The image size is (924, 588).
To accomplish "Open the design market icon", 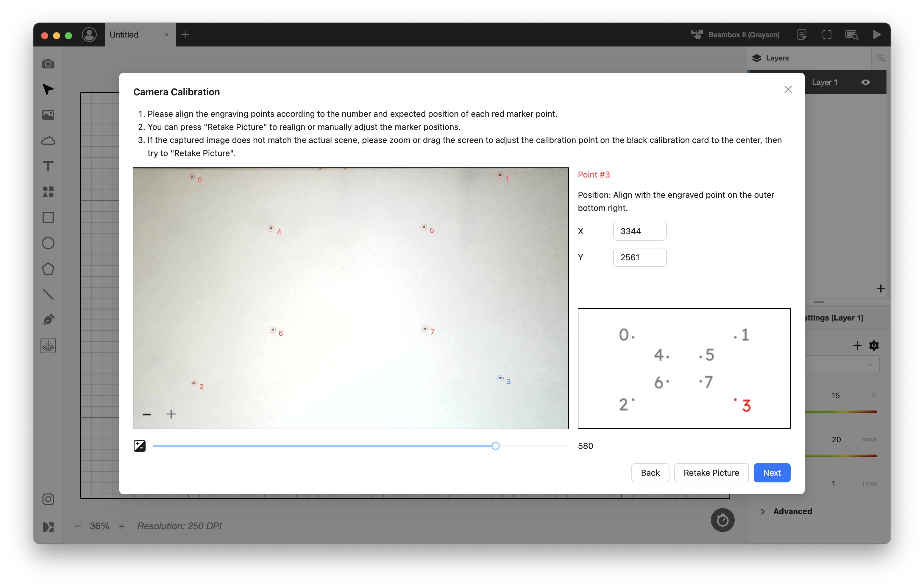I will tap(48, 527).
